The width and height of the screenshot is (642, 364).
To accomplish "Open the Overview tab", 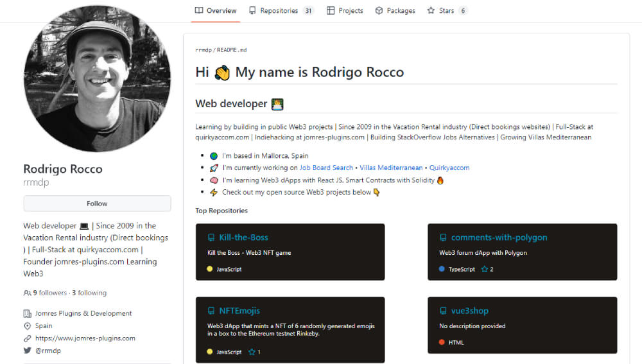I will (216, 11).
